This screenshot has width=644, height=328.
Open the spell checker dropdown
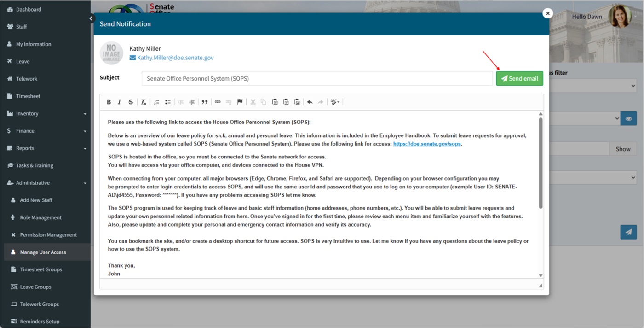335,102
